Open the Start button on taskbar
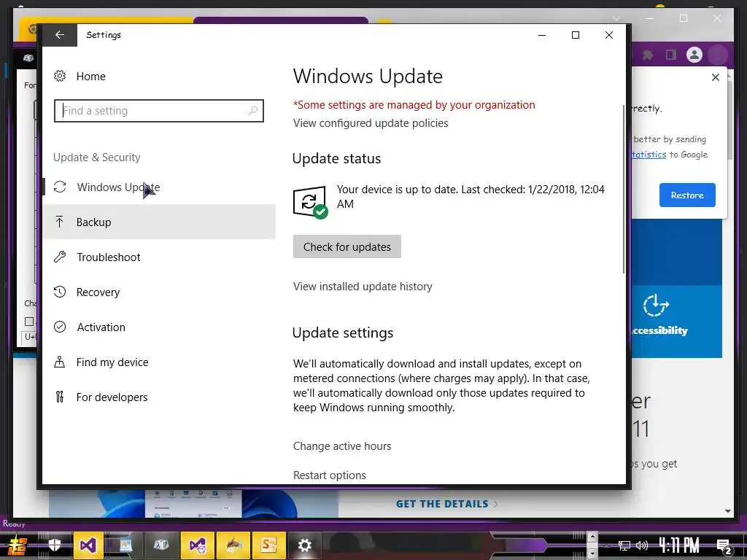This screenshot has height=560, width=747. 17,545
